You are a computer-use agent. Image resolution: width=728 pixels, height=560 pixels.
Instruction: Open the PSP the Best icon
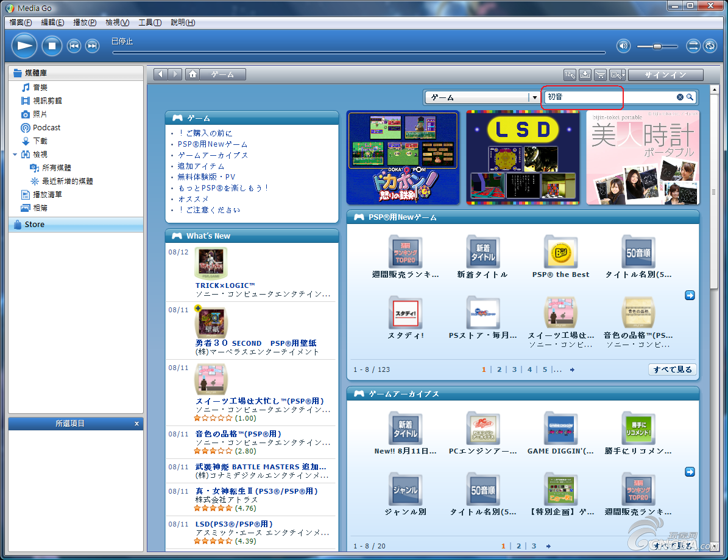coord(561,253)
